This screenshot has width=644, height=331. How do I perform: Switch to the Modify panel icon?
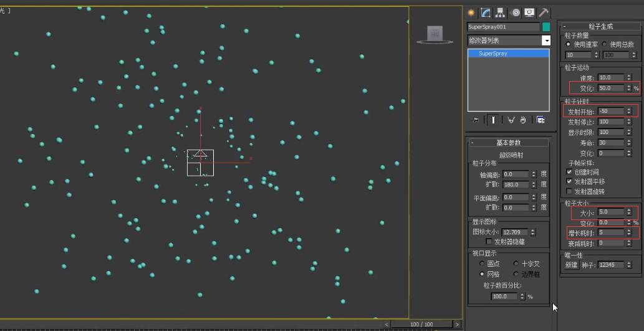[x=486, y=12]
